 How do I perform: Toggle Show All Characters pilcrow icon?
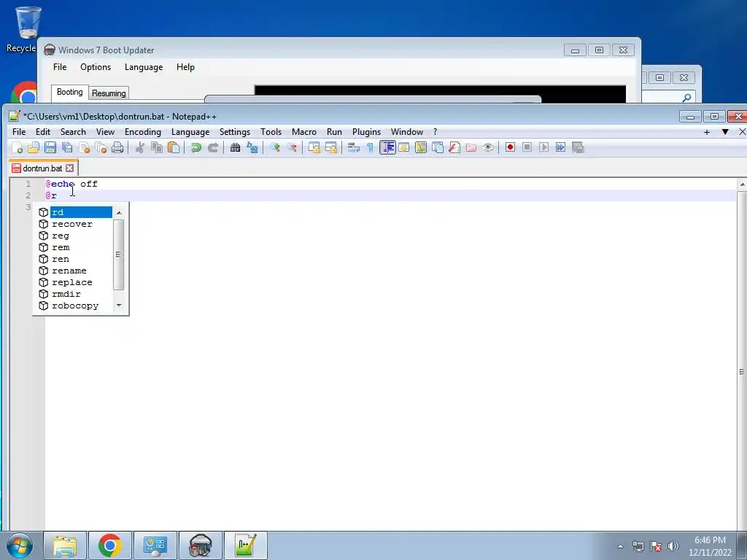tap(370, 147)
